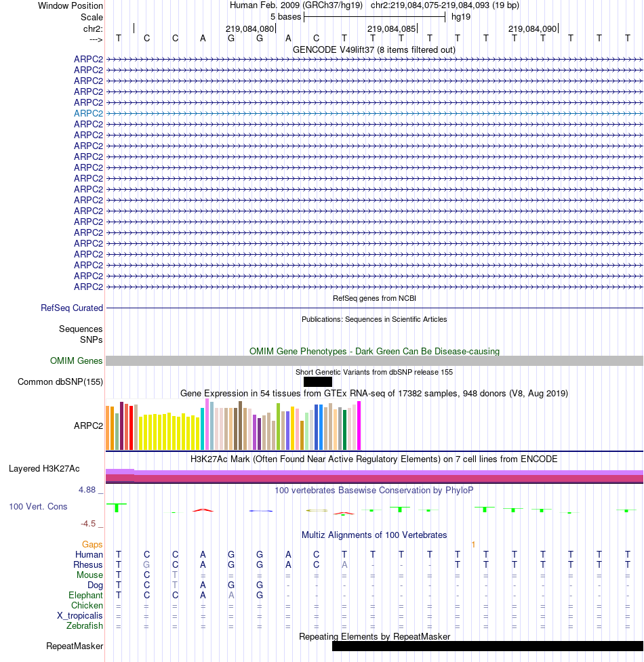Open the OMIM Gene Phenotypes track title
This screenshot has height=662, width=644.
tap(374, 351)
